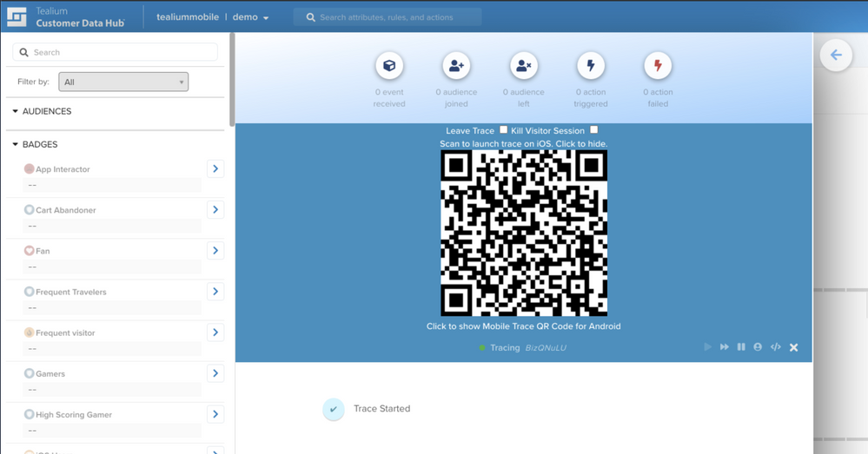Open the Filter by dropdown
This screenshot has height=454, width=868.
(x=123, y=82)
